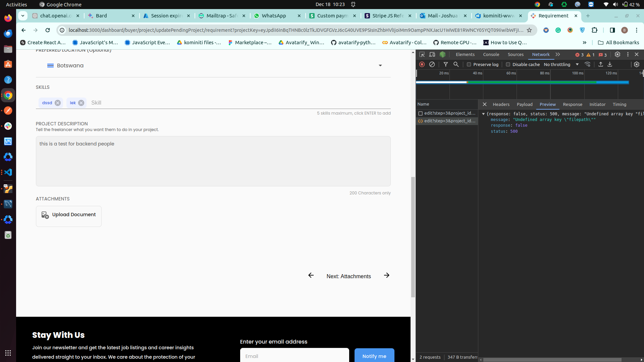Remove the dssd skill chip
644x362 pixels.
point(58,103)
